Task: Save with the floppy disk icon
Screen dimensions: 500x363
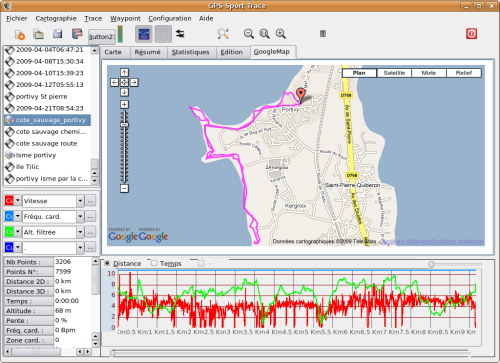Action: pyautogui.click(x=58, y=34)
